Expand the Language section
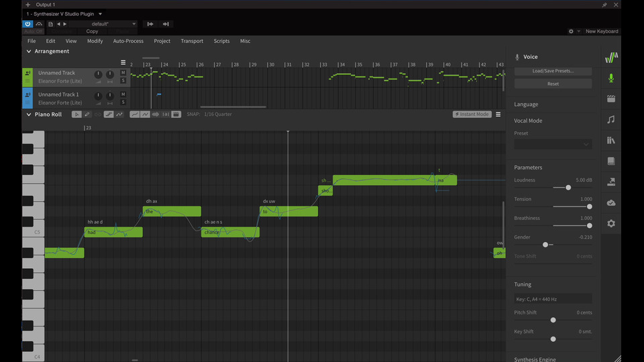 pos(526,105)
